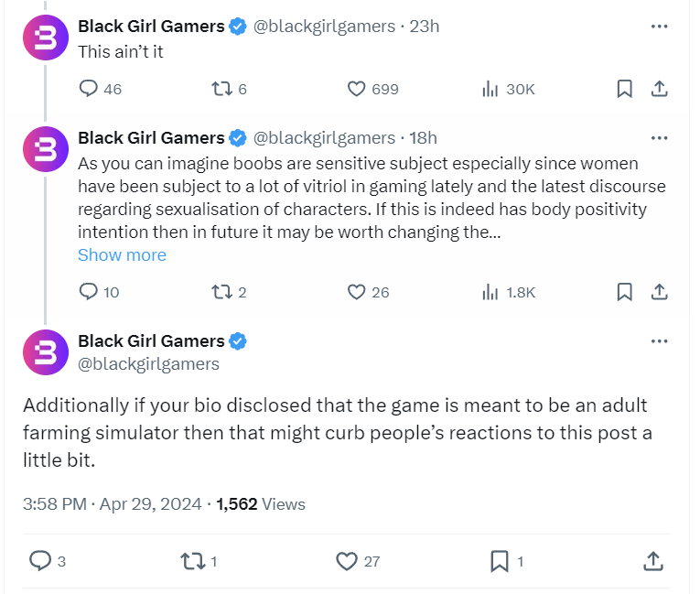700x594 pixels.
Task: Bookmark the "This ain't it" tweet
Action: (624, 89)
